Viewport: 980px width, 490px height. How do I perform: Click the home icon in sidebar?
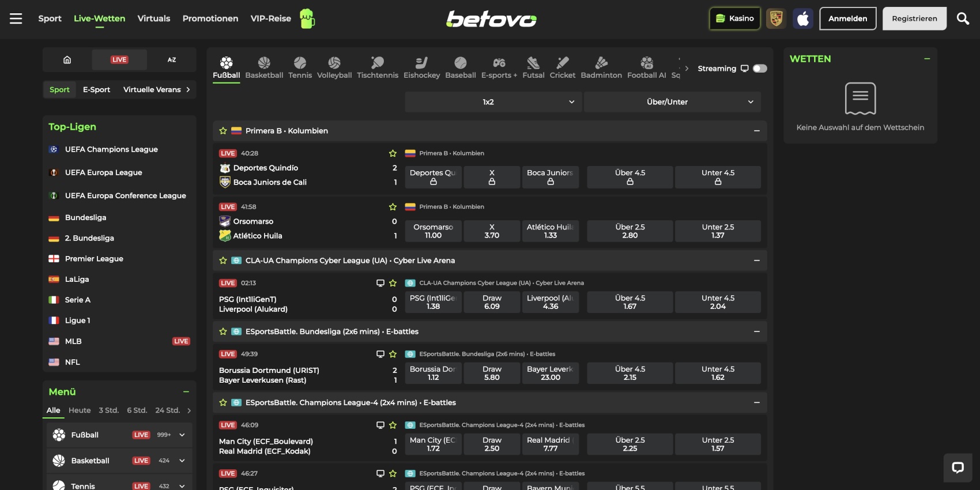click(x=67, y=60)
